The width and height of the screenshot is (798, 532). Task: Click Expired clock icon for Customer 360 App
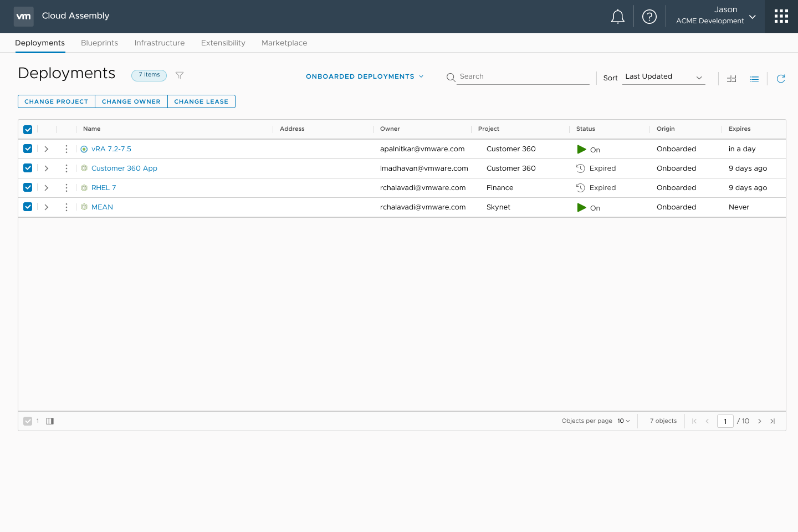click(580, 168)
